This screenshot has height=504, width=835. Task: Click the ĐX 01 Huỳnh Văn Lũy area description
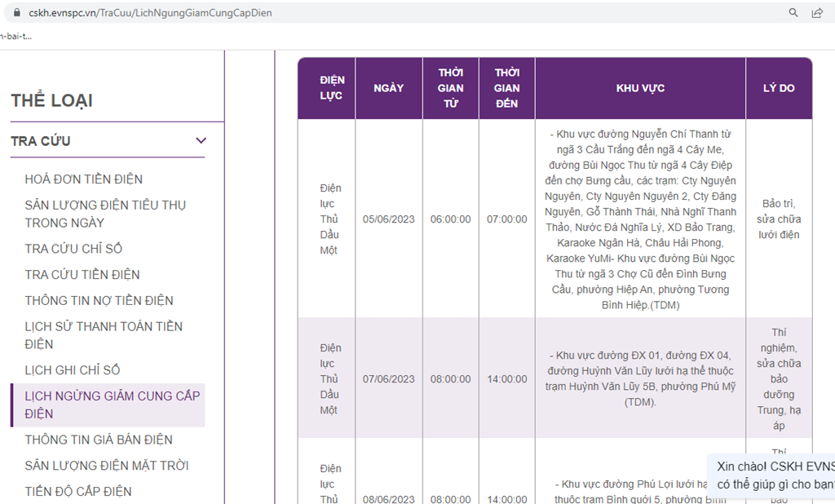[640, 378]
